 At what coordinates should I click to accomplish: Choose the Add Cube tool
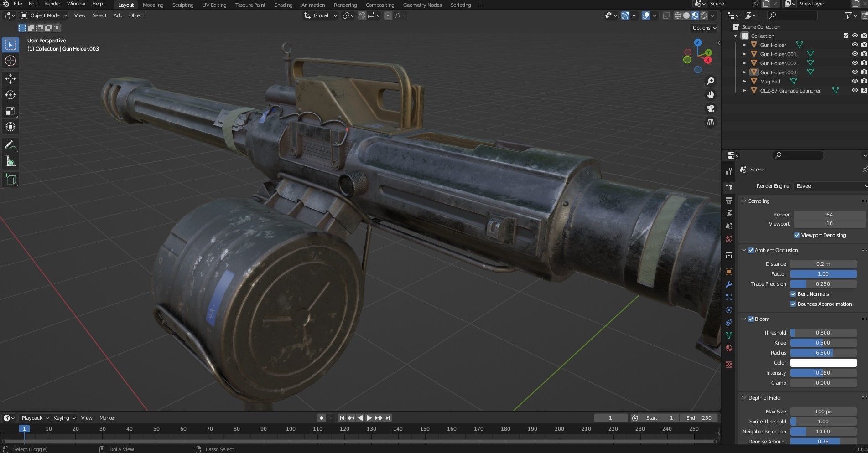tap(10, 180)
